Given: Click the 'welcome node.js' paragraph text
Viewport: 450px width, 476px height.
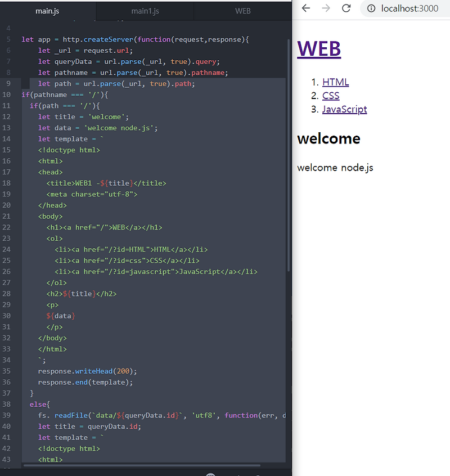Looking at the screenshot, I should pos(335,167).
